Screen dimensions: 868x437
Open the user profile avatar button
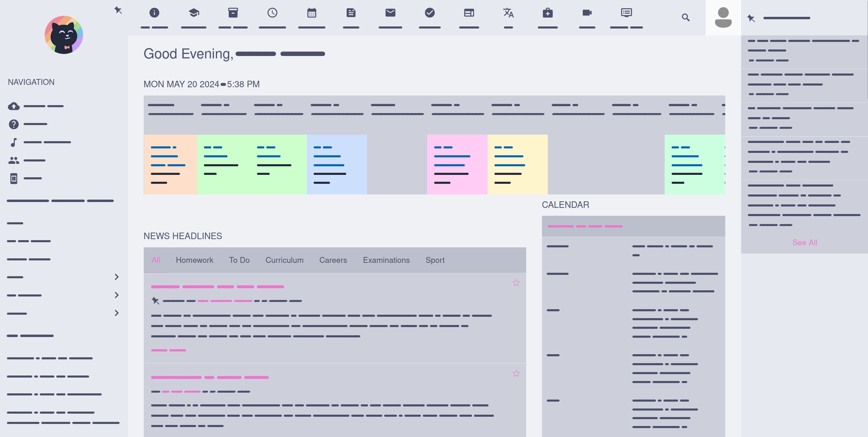click(723, 18)
